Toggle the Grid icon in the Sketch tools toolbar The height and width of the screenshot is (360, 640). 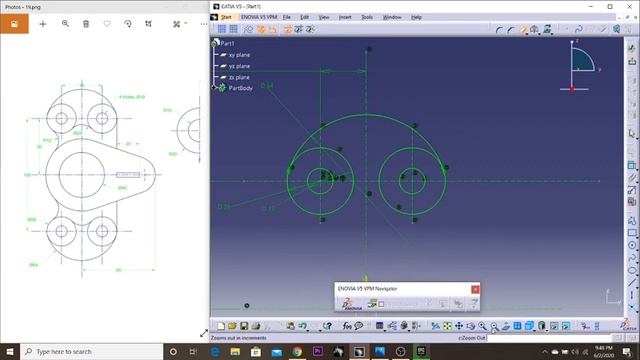(221, 29)
